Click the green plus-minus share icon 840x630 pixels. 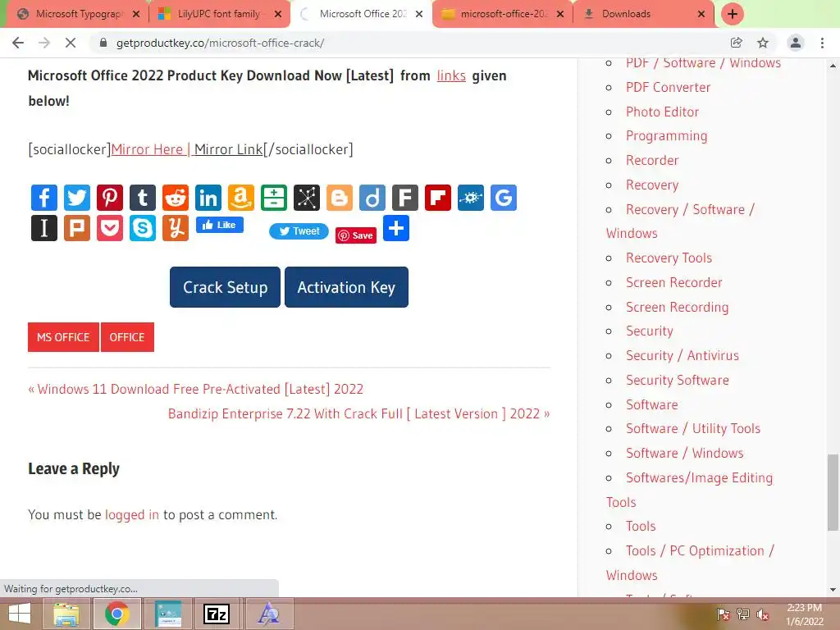[x=274, y=198]
